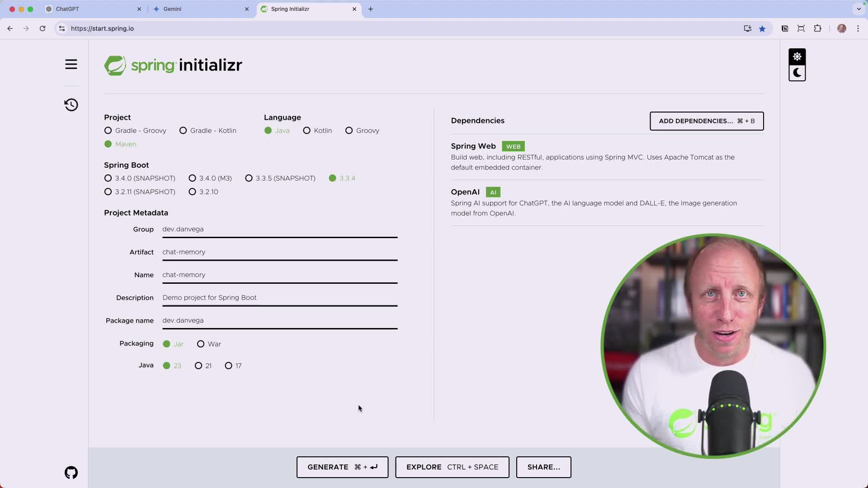Open the browser extensions puzzle icon
Image resolution: width=868 pixels, height=488 pixels.
click(x=817, y=28)
